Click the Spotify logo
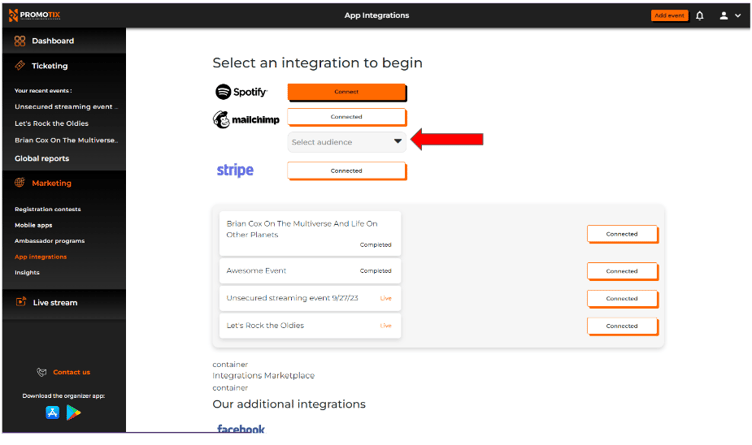Viewport: 752px width, 445px height. click(241, 92)
